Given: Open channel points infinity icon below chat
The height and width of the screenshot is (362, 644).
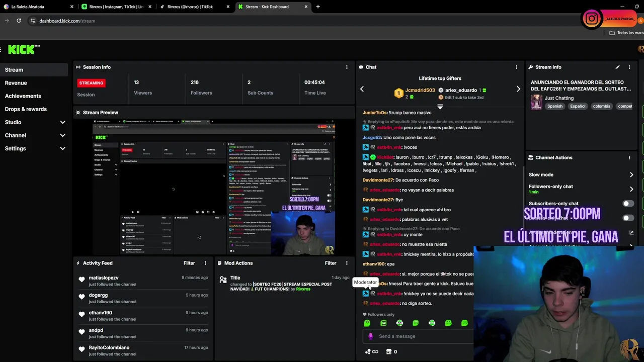Looking at the screenshot, I should pos(372,351).
